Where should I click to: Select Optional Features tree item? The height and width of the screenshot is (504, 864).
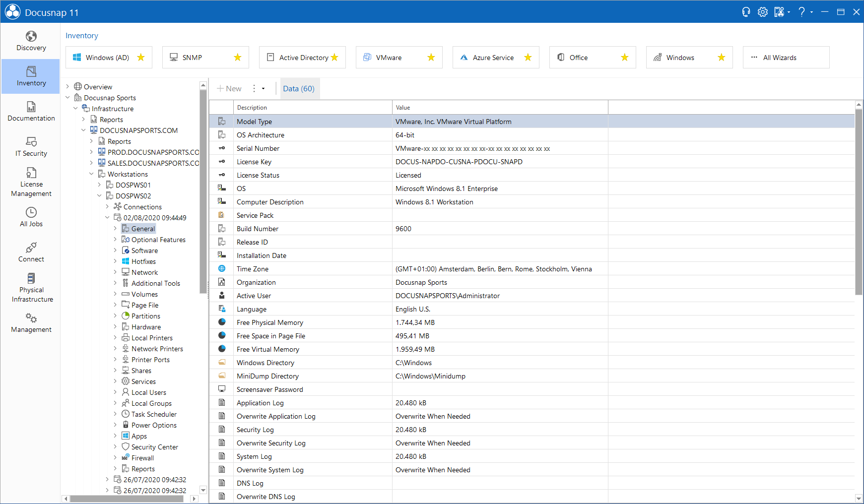158,240
